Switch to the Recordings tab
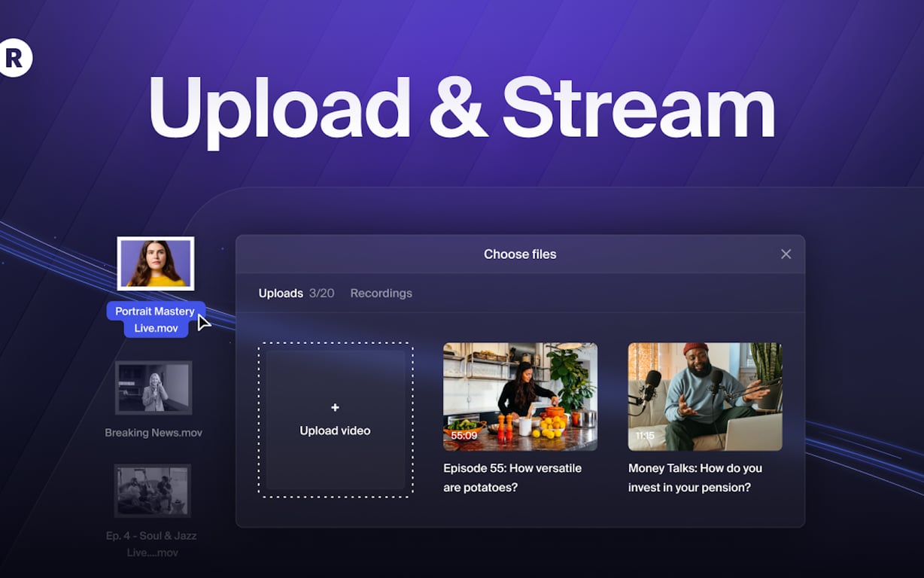The height and width of the screenshot is (578, 924). pos(381,294)
